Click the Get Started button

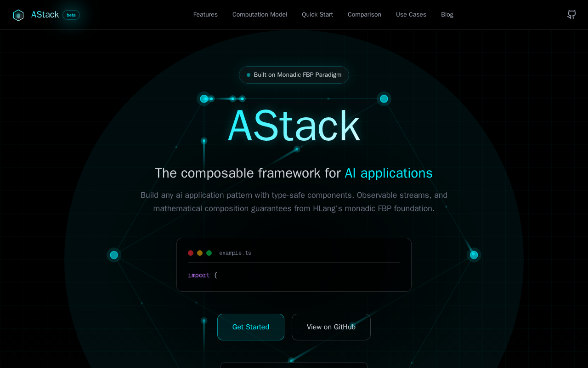click(251, 327)
